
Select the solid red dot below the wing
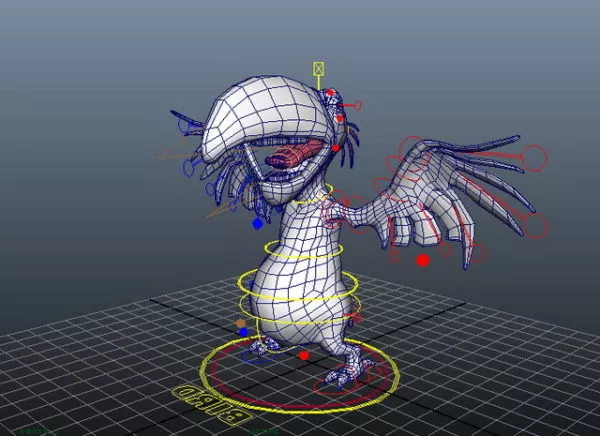pos(423,260)
